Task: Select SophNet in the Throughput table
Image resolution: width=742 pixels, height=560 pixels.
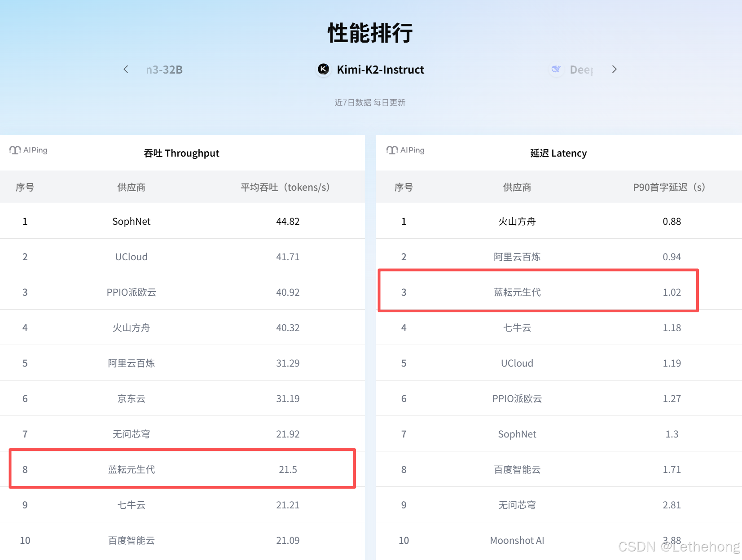Action: point(131,221)
